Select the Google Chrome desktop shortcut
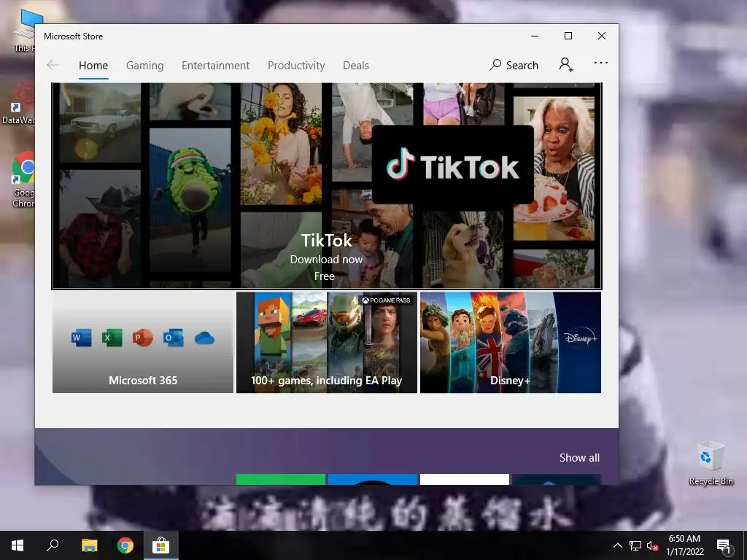The image size is (747, 560). point(23,180)
